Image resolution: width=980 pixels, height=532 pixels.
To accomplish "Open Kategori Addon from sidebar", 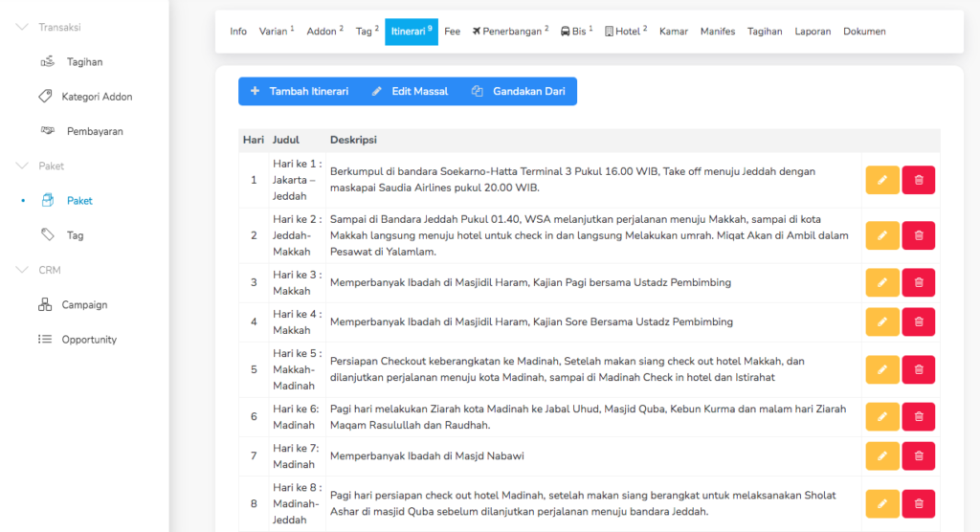I will pyautogui.click(x=97, y=97).
